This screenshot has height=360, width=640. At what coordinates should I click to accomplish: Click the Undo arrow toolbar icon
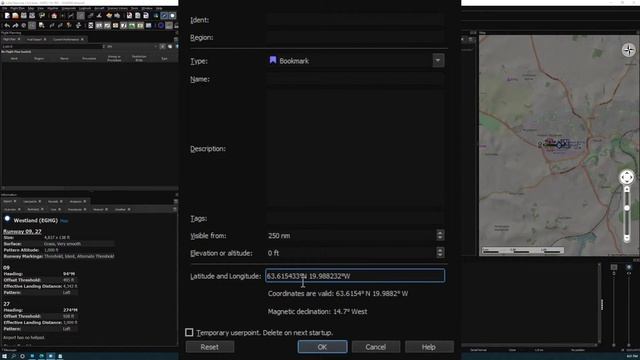[x=7, y=25]
